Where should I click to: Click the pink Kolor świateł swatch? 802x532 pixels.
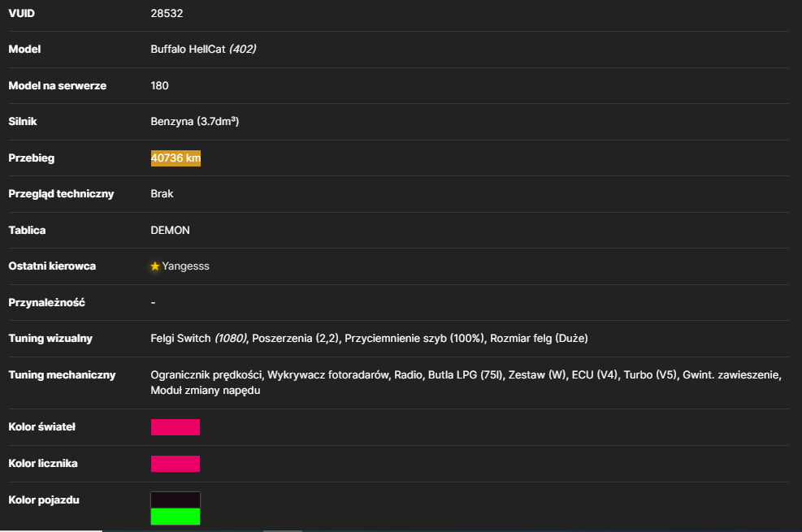click(x=176, y=427)
